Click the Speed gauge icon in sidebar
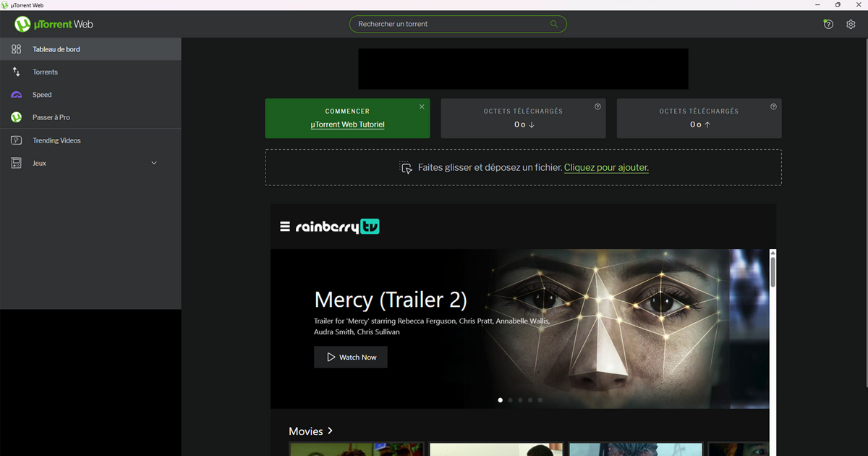 [15, 94]
